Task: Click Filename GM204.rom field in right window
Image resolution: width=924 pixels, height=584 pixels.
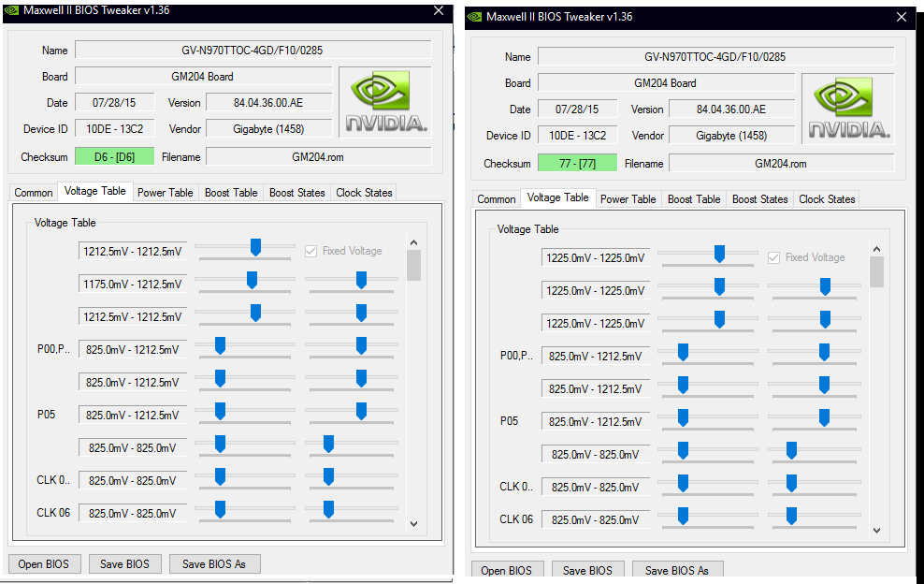Action: 782,164
